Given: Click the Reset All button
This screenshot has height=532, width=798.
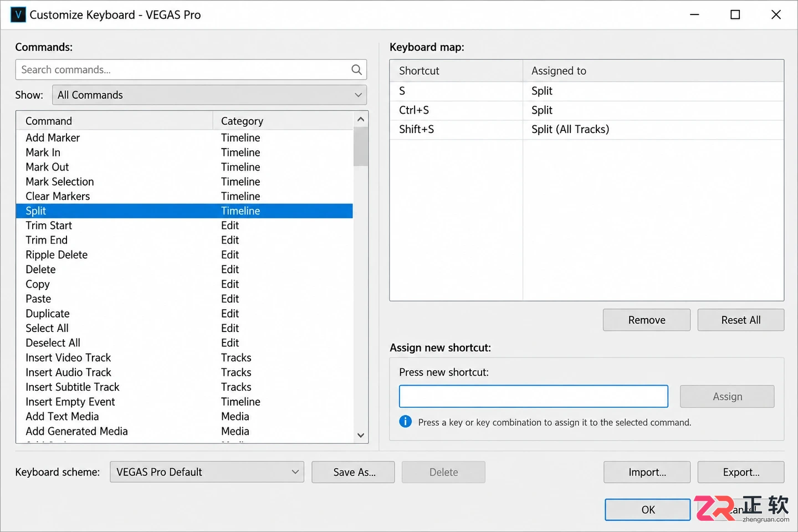Looking at the screenshot, I should pyautogui.click(x=741, y=320).
